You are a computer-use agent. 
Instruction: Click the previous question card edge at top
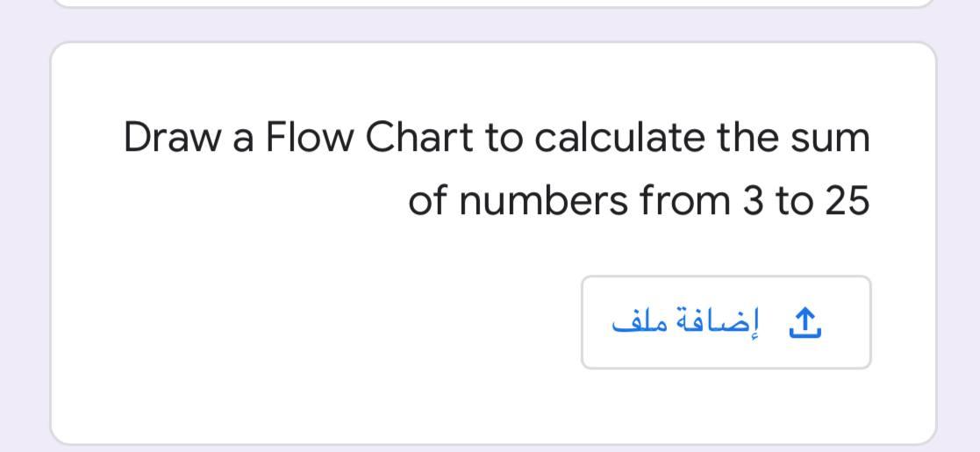(492, 4)
